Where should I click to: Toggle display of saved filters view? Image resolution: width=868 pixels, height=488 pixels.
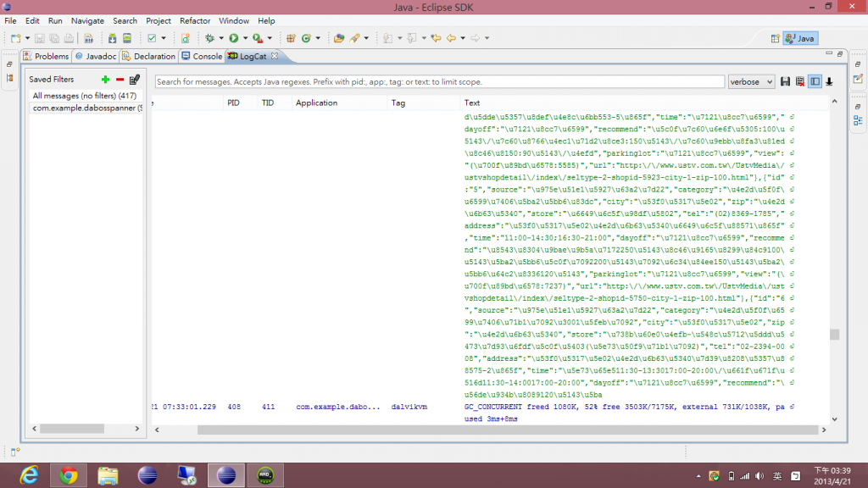[x=815, y=81]
